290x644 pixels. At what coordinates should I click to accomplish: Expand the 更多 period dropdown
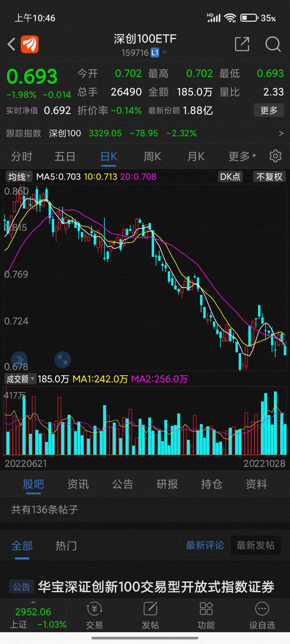pos(242,156)
